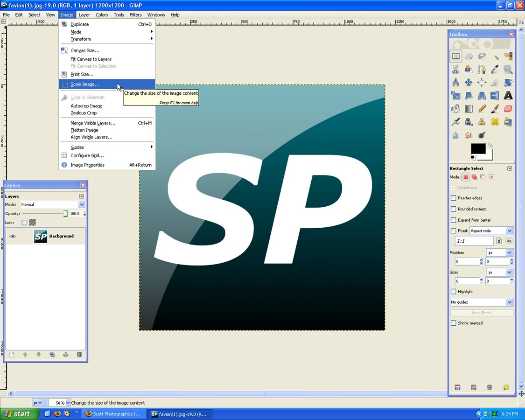
Task: Select the Blend gradient tool
Action: [469, 109]
